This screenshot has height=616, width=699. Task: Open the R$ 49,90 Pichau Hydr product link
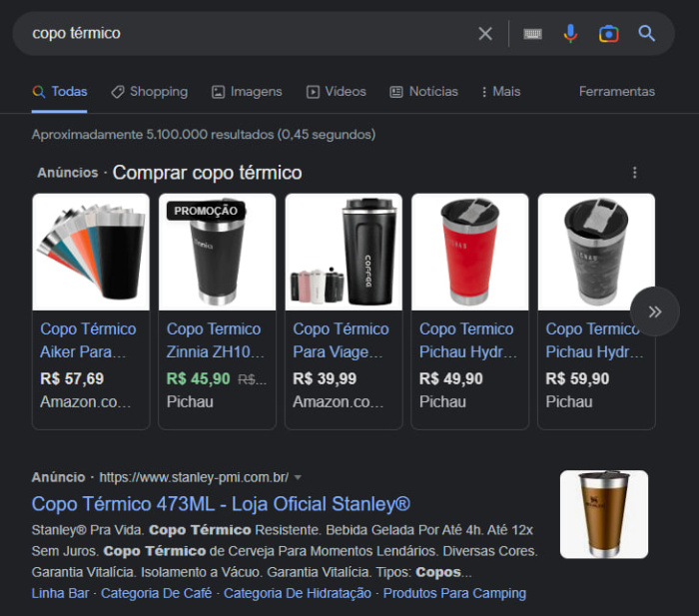(x=468, y=340)
